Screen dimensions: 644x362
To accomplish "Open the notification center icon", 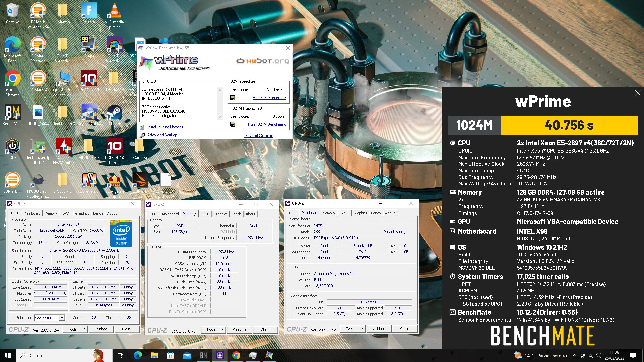I will tap(633, 355).
